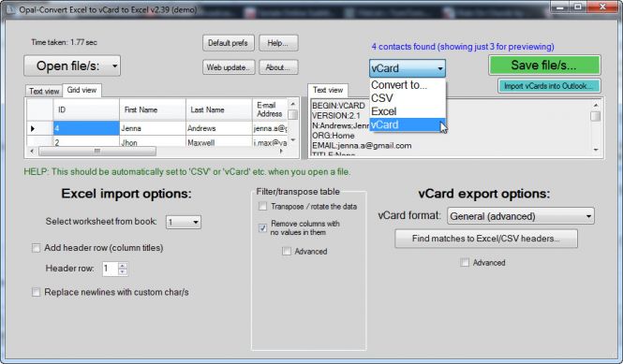Click the Web update.. button
This screenshot has width=623, height=364.
(x=229, y=67)
